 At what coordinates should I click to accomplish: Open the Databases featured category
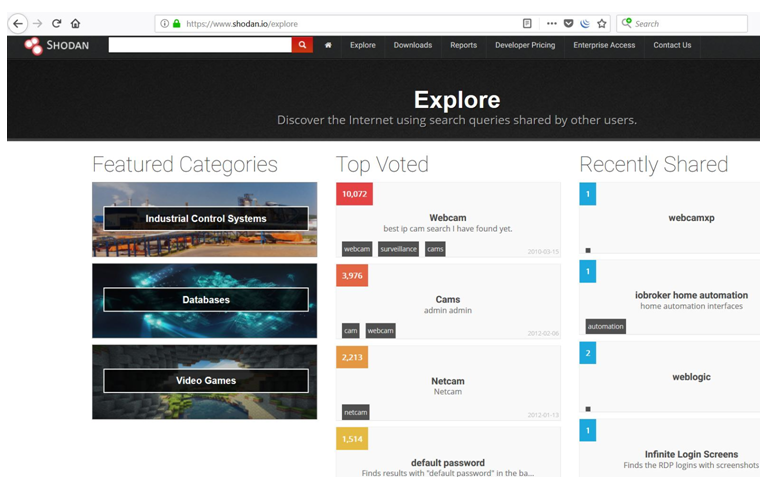point(205,300)
